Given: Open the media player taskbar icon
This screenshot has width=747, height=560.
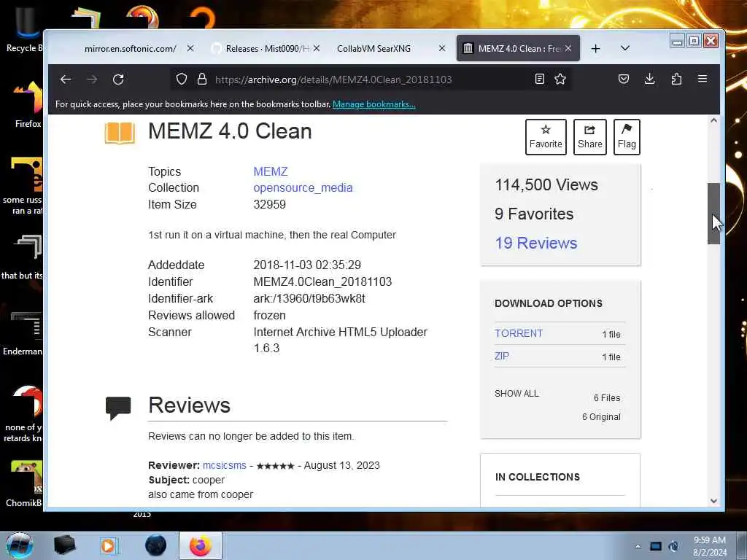Looking at the screenshot, I should (x=108, y=545).
